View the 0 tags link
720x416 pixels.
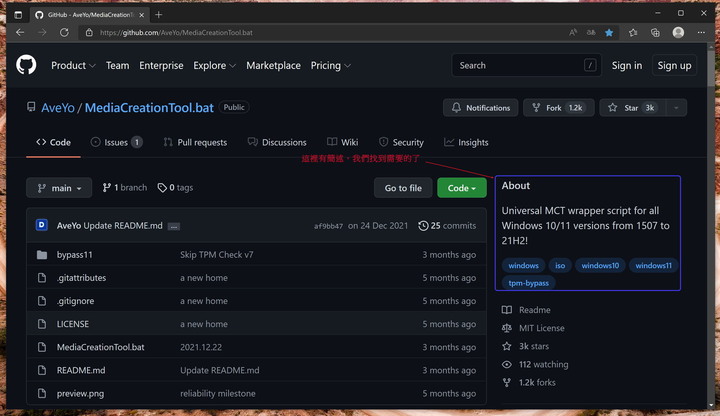pos(175,187)
